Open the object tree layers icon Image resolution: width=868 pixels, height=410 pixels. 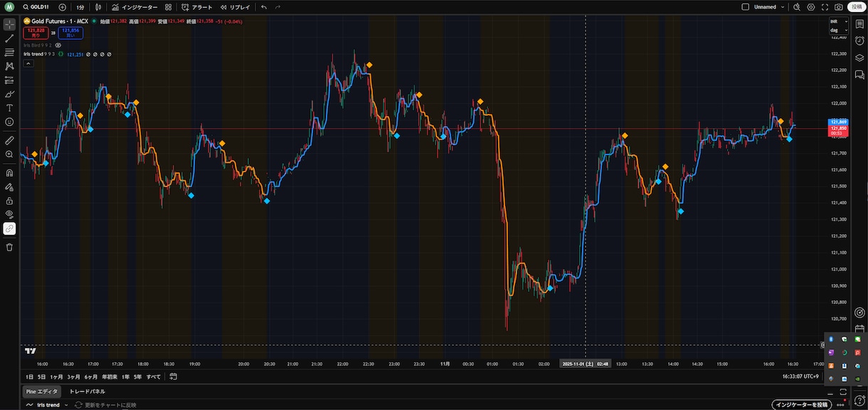859,58
